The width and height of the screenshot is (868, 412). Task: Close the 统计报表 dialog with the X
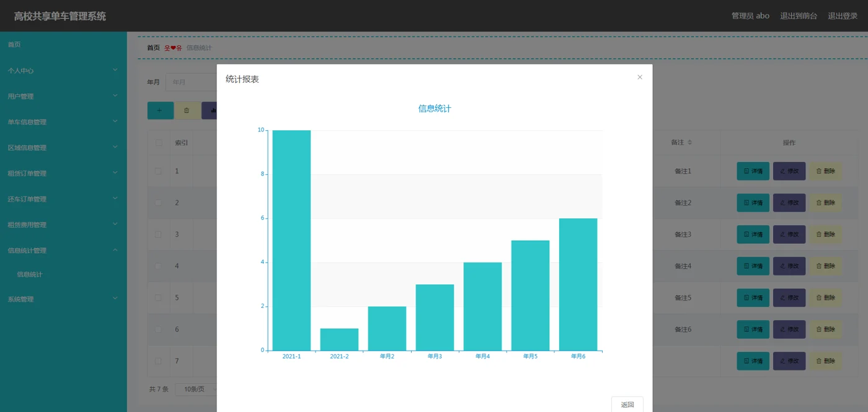pos(640,78)
